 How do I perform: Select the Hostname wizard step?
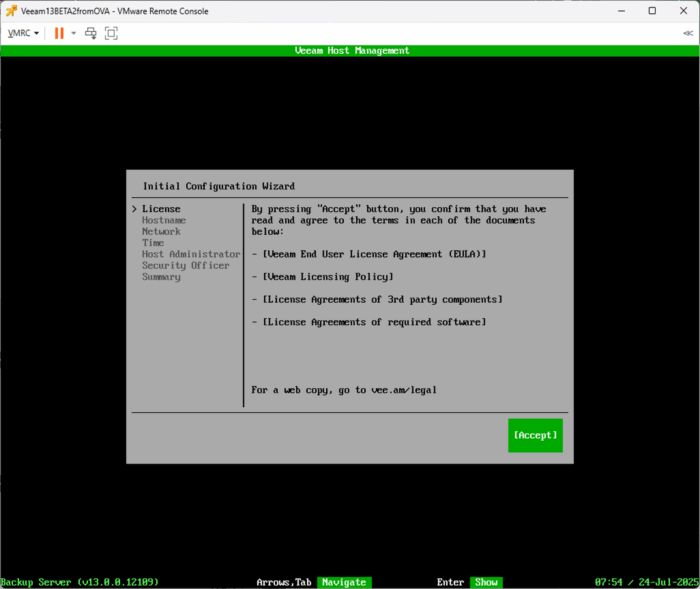coord(164,220)
